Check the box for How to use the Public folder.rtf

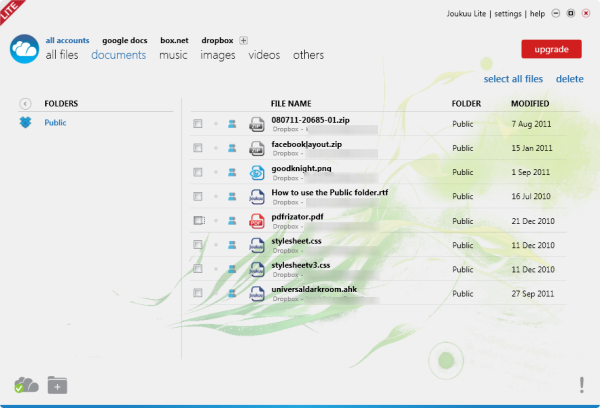[197, 196]
